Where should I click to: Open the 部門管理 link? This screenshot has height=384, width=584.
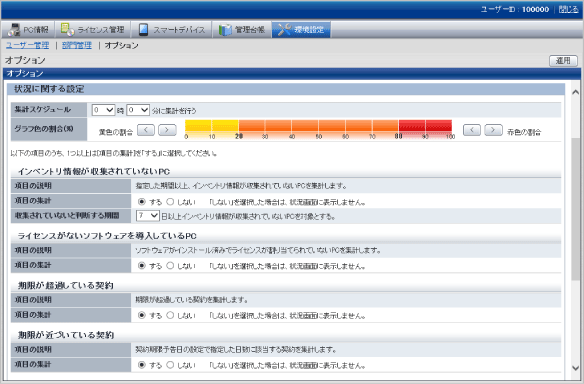(x=77, y=45)
